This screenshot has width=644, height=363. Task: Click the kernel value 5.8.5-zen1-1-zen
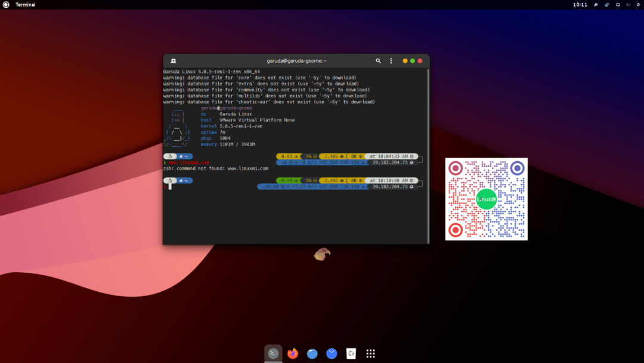[x=241, y=126]
